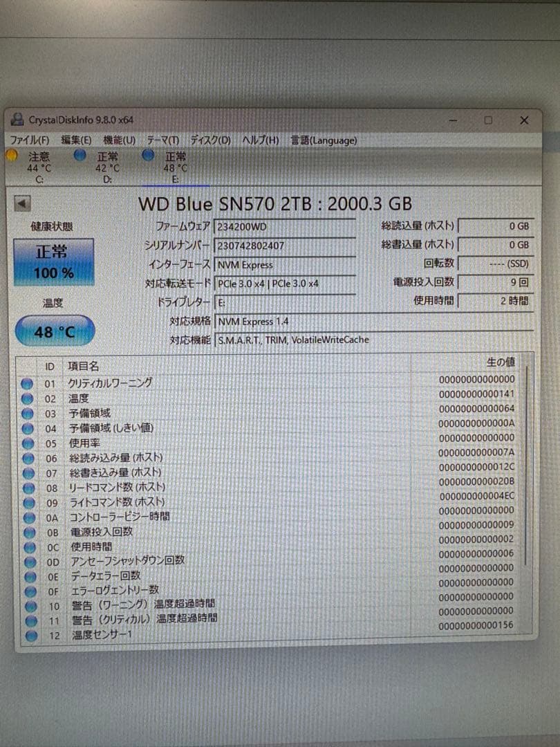Click the interface field NVM Express
This screenshot has height=747, width=560.
(285, 265)
